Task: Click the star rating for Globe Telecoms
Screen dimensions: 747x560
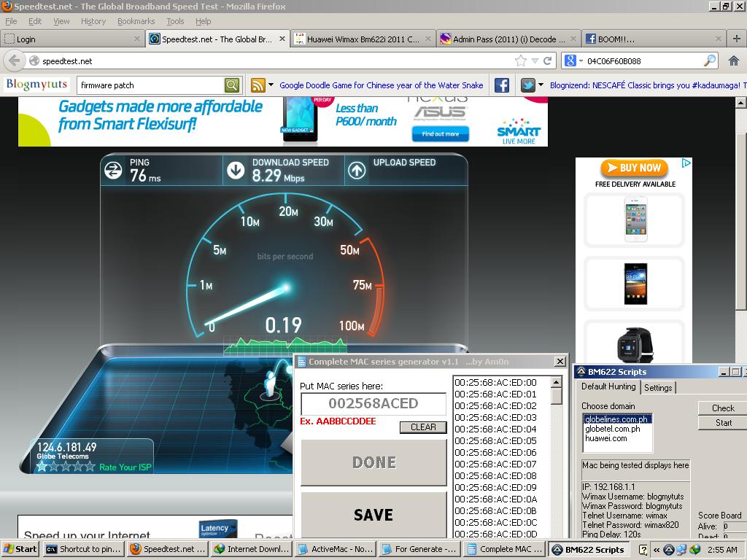Action: click(66, 467)
